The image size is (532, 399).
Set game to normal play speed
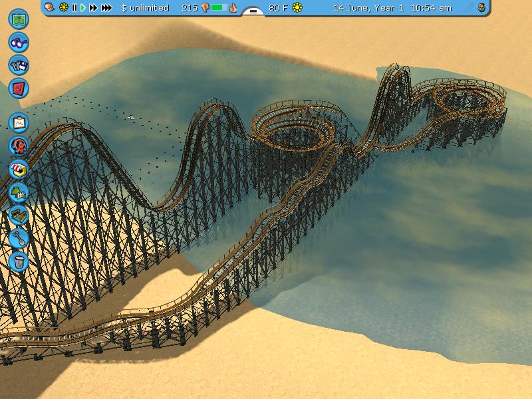pos(83,7)
